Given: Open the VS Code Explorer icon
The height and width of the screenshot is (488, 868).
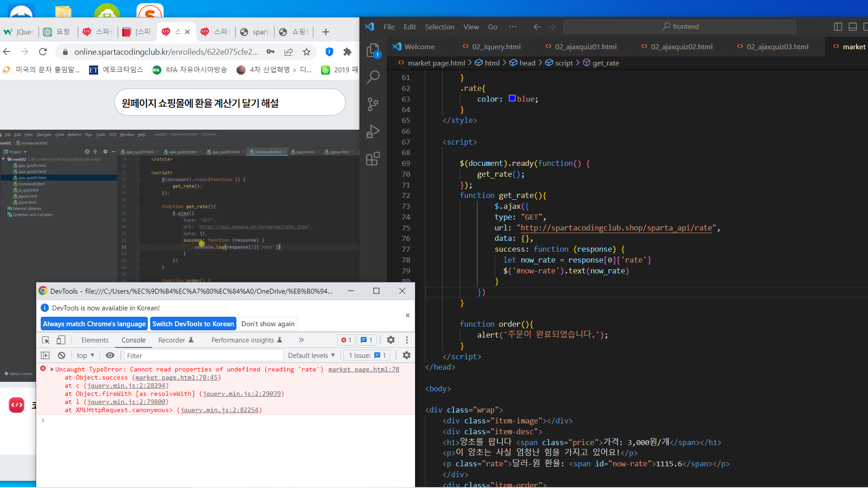Looking at the screenshot, I should pos(373,51).
